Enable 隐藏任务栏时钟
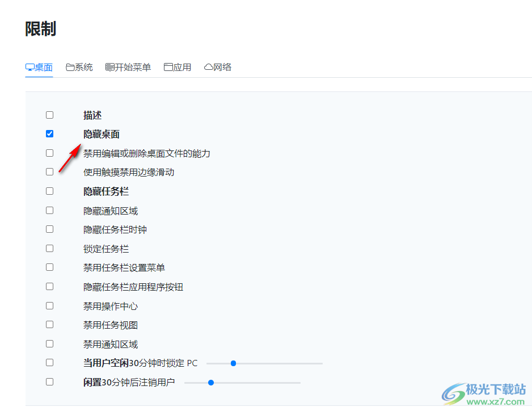The width and height of the screenshot is (532, 411). 49,229
